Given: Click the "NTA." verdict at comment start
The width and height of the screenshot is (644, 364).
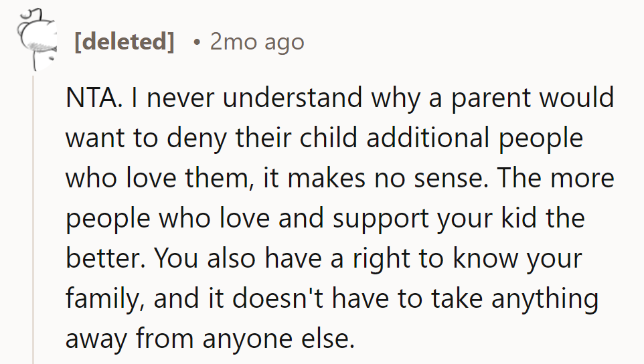Looking at the screenshot, I should (93, 98).
